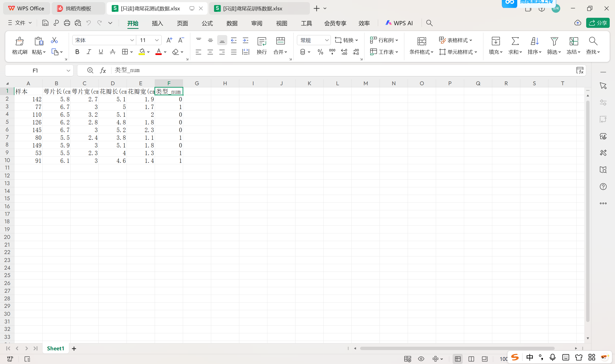Click the Filter (筛选) funnel icon
615x364 pixels.
pyautogui.click(x=554, y=41)
